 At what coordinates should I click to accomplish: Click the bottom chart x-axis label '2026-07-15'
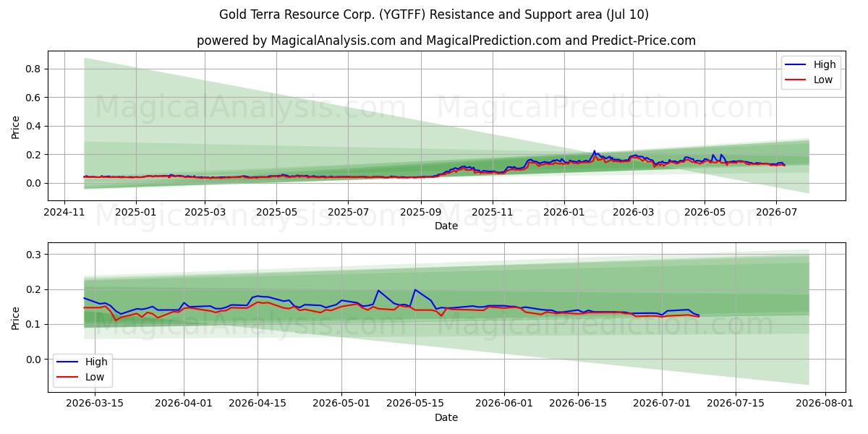tap(736, 404)
